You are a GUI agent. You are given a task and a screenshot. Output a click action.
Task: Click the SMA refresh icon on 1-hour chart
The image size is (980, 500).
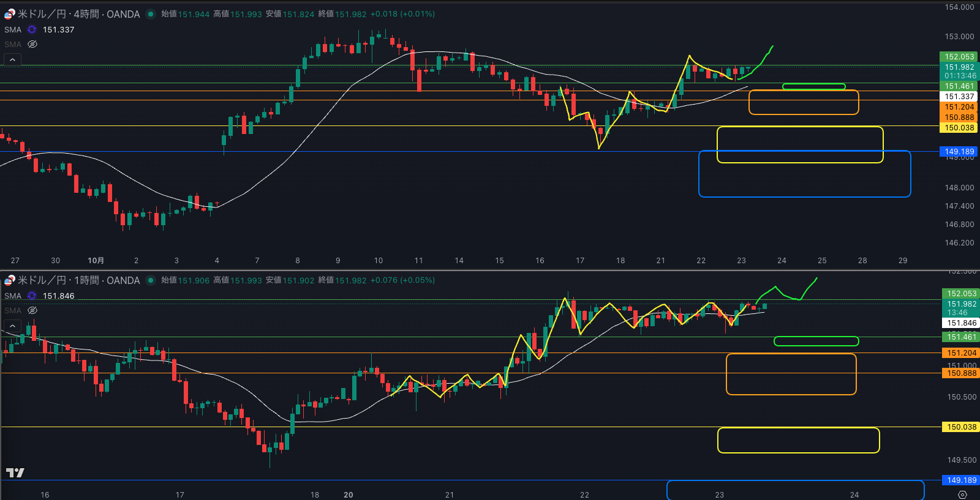[x=32, y=296]
